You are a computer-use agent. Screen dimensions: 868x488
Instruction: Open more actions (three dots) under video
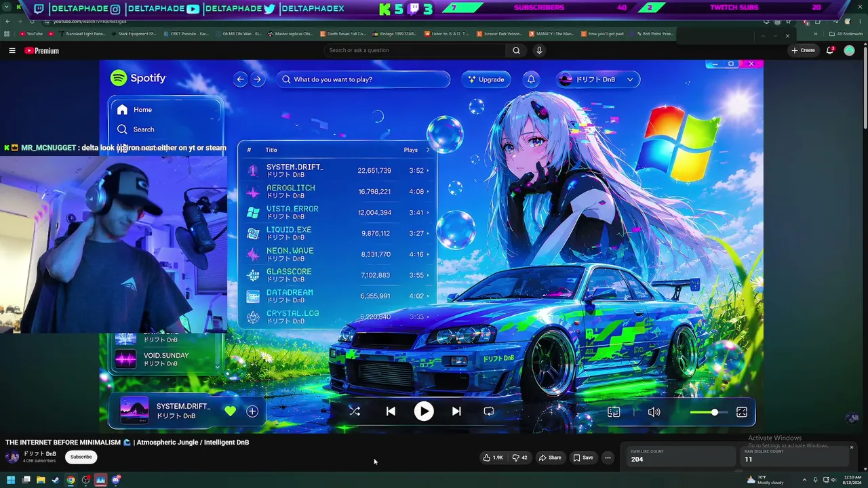[608, 457]
